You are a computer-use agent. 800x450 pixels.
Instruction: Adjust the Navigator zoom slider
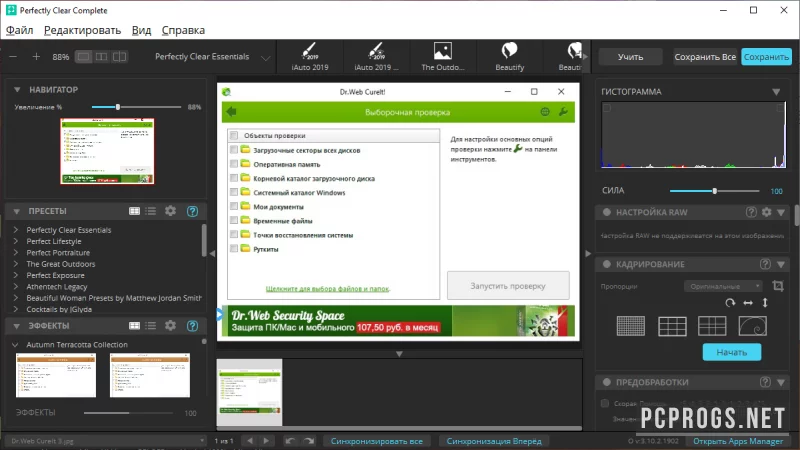tap(118, 107)
